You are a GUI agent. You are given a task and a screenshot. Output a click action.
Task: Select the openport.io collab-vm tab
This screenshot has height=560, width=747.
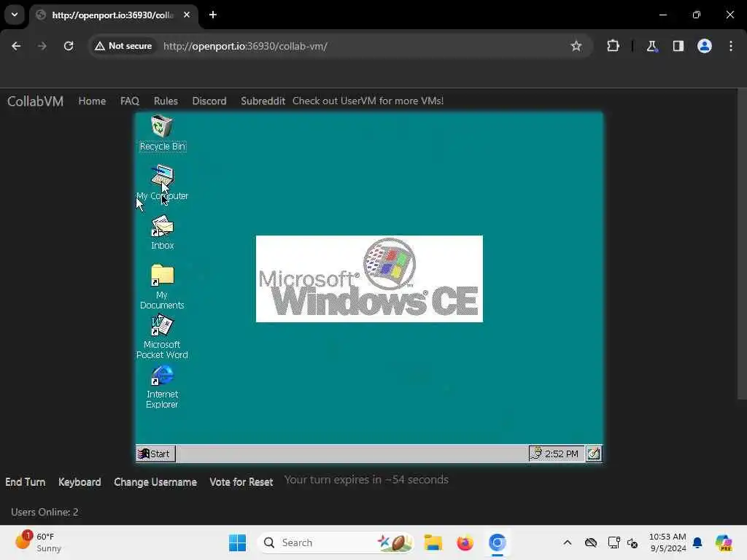tap(113, 15)
